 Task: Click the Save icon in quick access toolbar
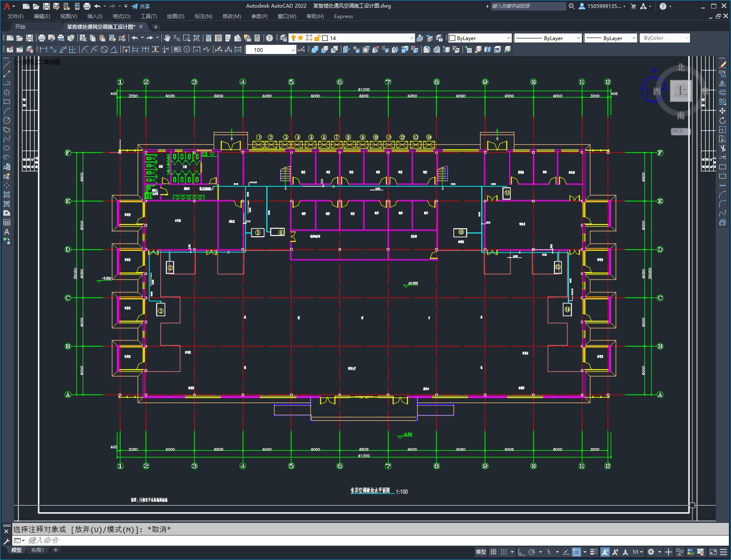46,6
